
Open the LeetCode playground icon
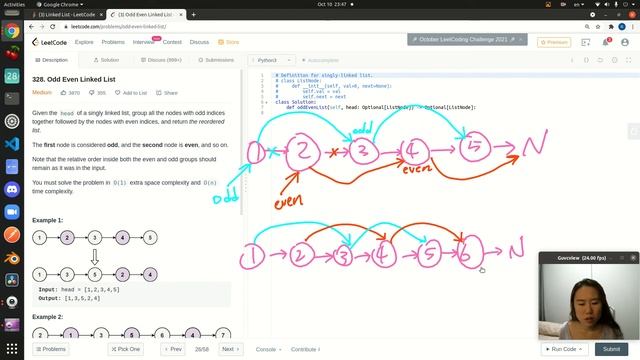point(586,42)
